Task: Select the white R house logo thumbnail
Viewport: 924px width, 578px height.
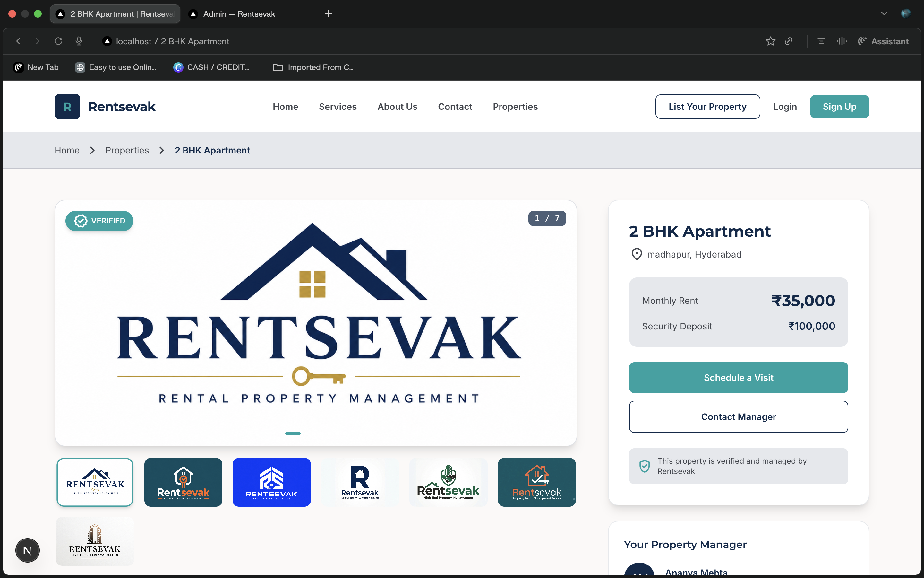Action: (360, 482)
